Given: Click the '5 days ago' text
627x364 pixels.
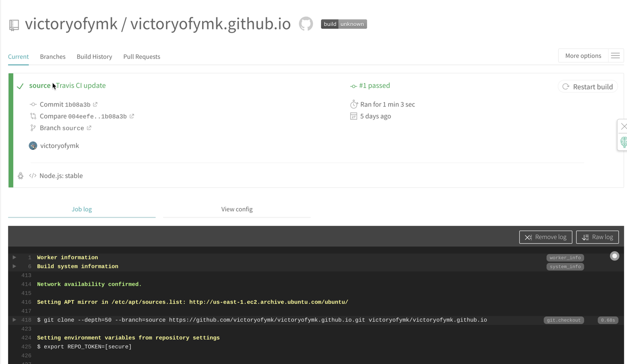Looking at the screenshot, I should pyautogui.click(x=376, y=116).
